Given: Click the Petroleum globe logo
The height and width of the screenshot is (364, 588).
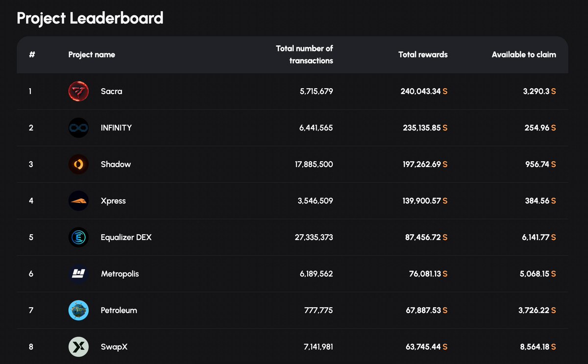Looking at the screenshot, I should (x=78, y=310).
